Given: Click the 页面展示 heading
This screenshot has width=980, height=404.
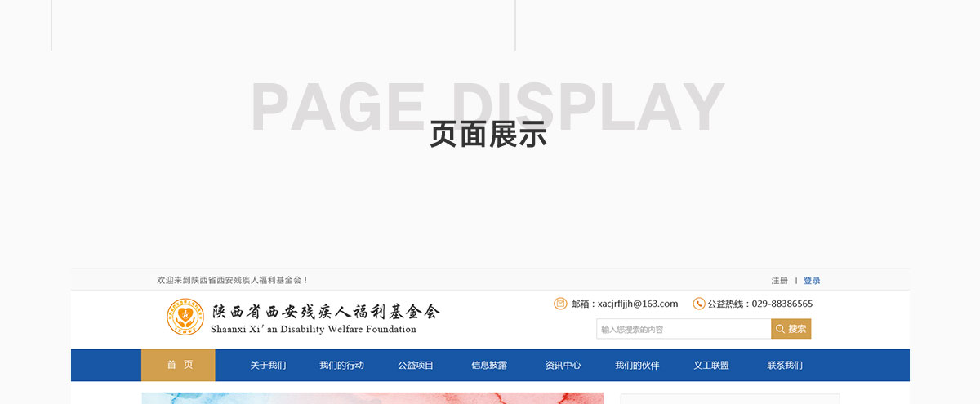Looking at the screenshot, I should (488, 135).
